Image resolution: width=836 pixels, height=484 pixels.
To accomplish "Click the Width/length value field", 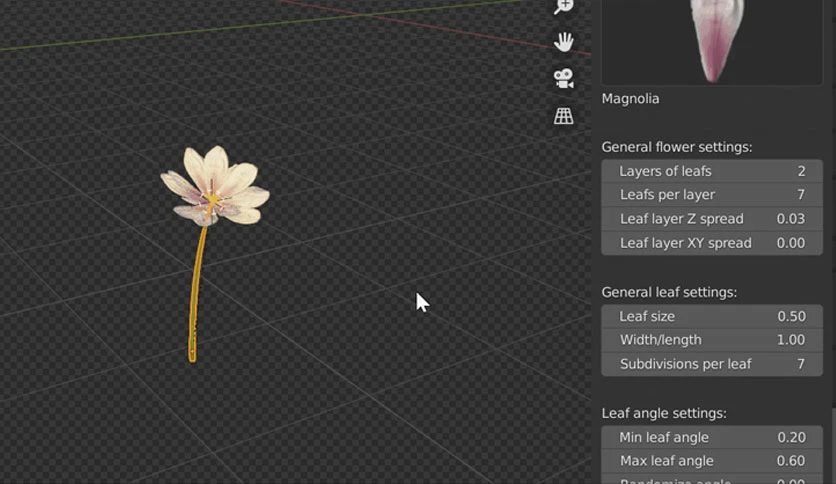I will pos(712,340).
